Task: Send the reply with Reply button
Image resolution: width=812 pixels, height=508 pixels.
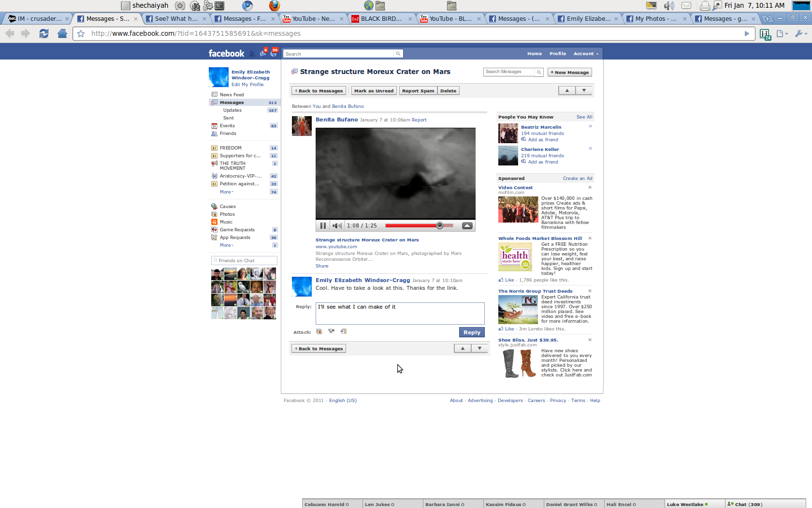Action: tap(472, 332)
